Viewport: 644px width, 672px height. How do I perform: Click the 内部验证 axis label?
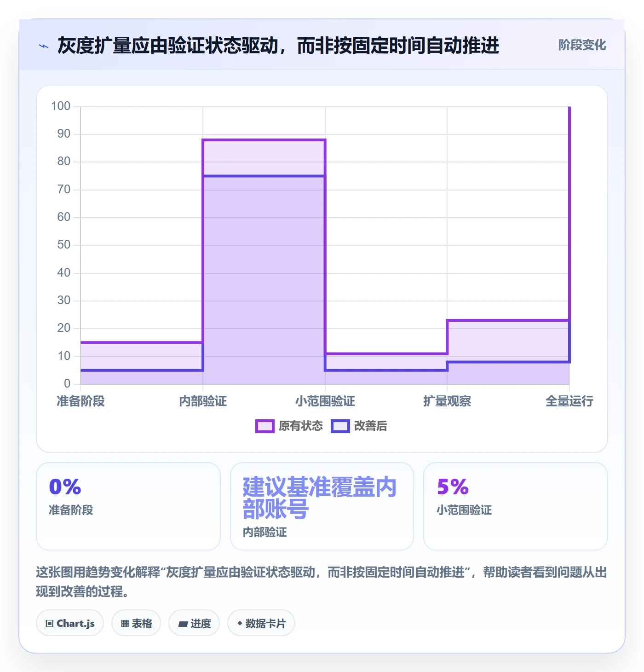[x=203, y=401]
